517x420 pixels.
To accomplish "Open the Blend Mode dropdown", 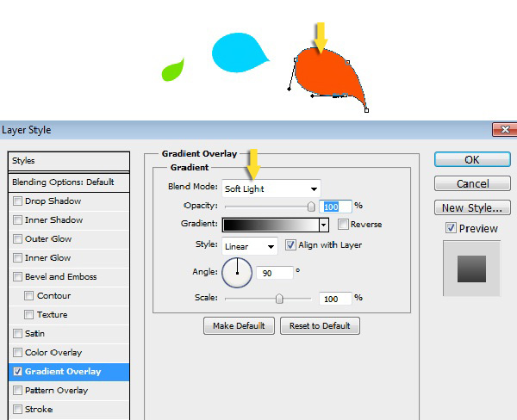I will tap(271, 188).
